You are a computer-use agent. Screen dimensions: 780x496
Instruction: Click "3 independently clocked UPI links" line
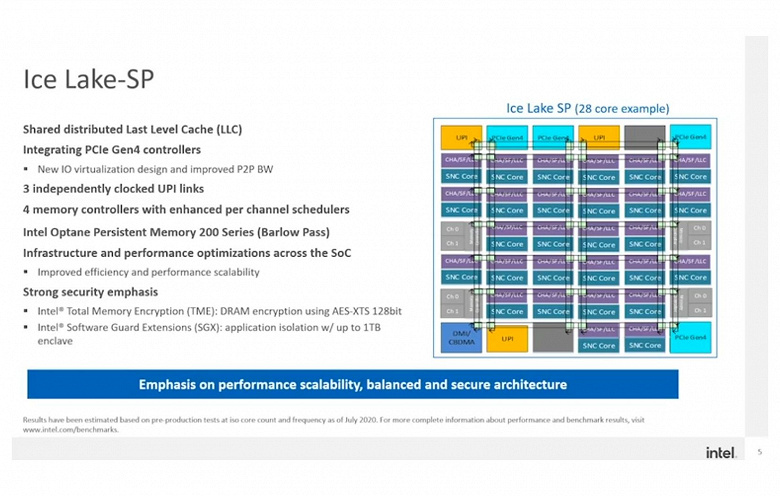click(113, 189)
